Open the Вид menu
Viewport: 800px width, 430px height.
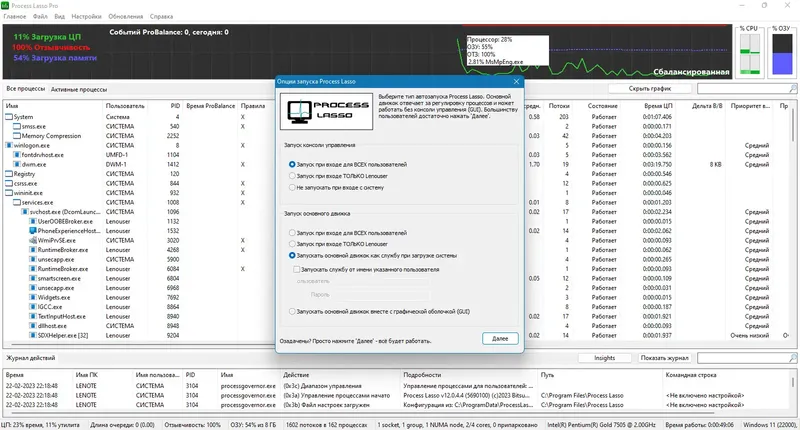pyautogui.click(x=60, y=16)
